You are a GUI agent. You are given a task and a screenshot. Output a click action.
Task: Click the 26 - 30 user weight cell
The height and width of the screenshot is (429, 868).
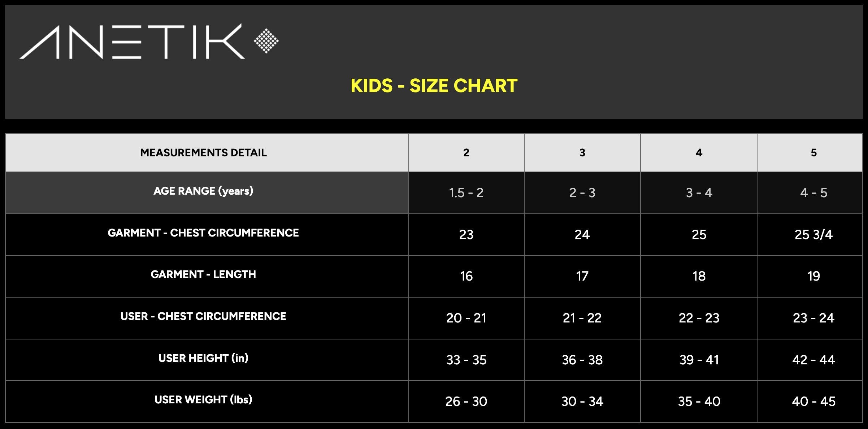coord(466,402)
